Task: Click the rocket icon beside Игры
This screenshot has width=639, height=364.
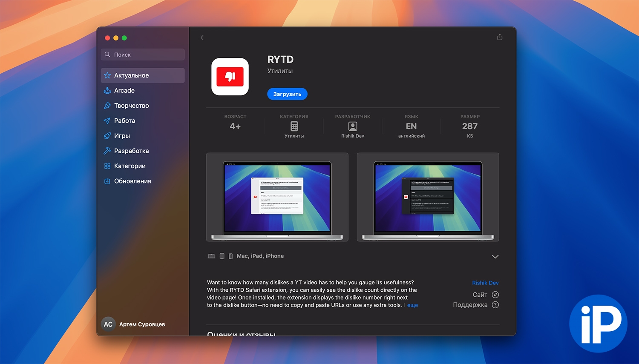Action: click(107, 136)
